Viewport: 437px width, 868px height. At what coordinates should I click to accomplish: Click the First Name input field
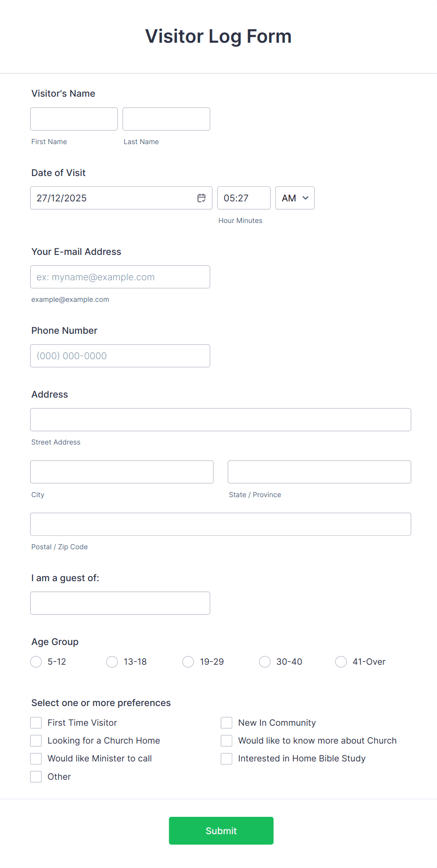74,119
